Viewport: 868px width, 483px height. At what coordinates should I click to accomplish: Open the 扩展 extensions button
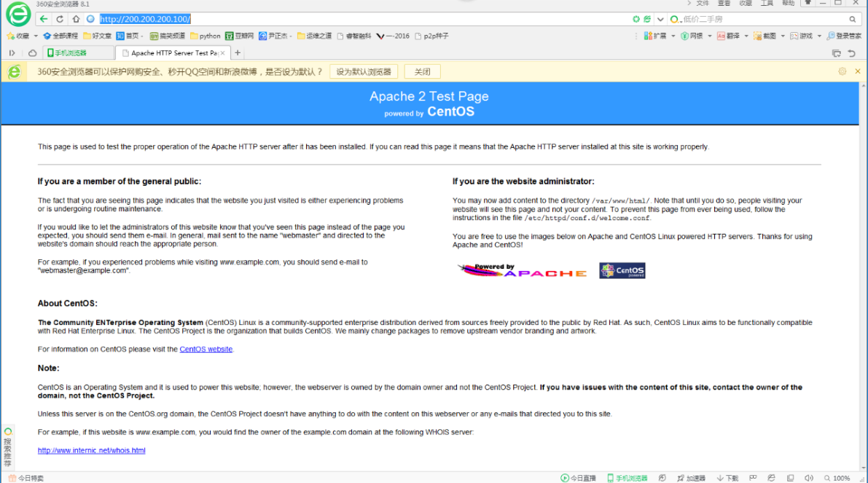(x=655, y=36)
